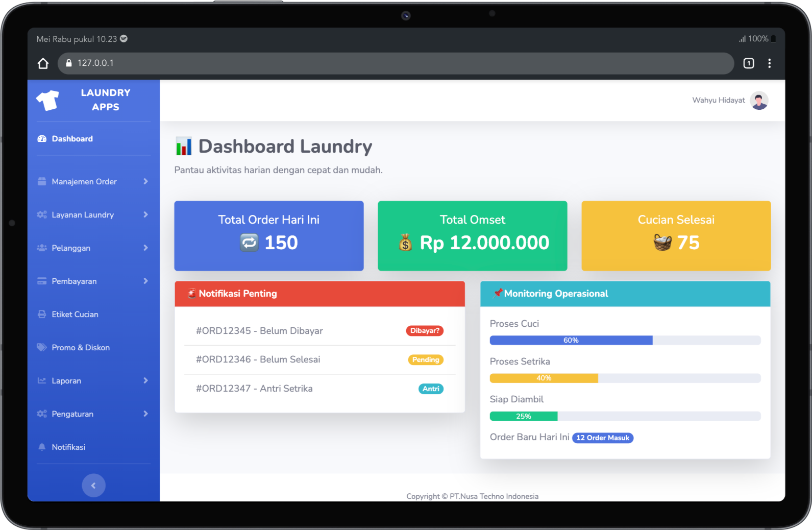Screen dimensions: 812x530
Task: Expand the Layanan Laundry chevron
Action: pyautogui.click(x=145, y=215)
